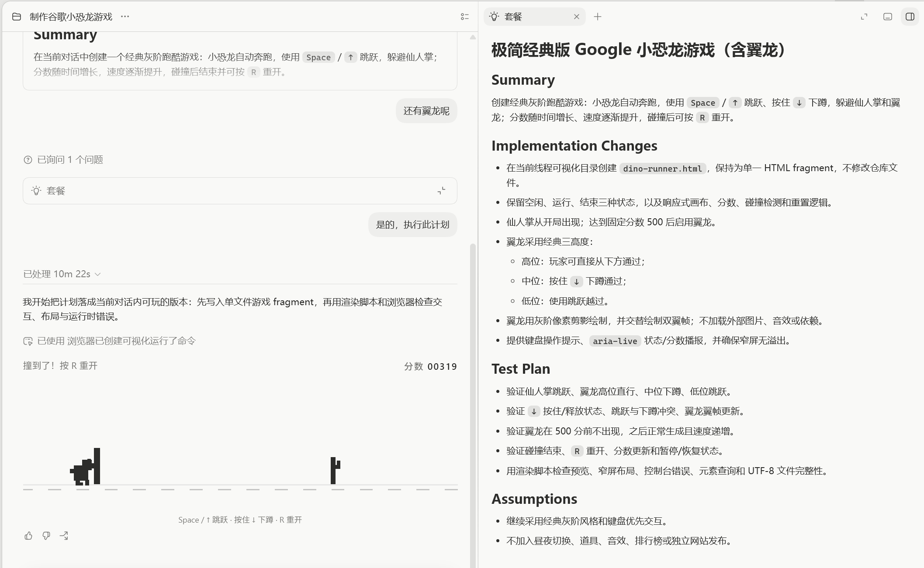Expand the 已询问 1 个问题 row
This screenshot has height=568, width=924.
[x=63, y=160]
